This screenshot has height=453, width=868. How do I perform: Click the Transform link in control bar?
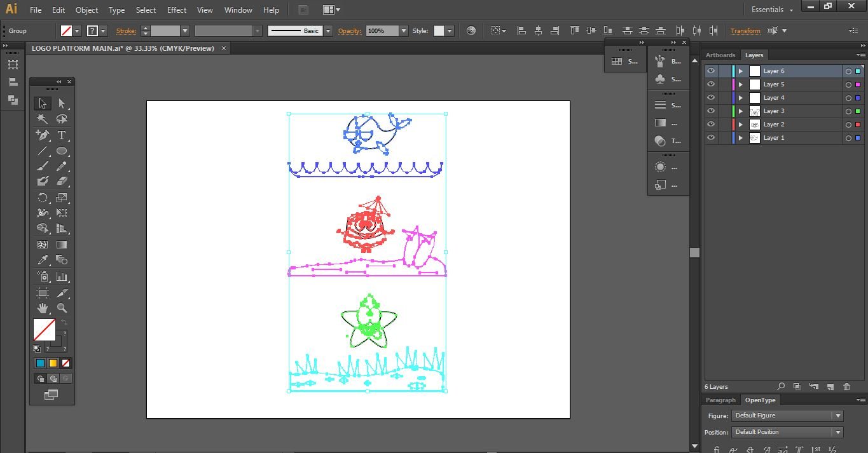[x=745, y=30]
